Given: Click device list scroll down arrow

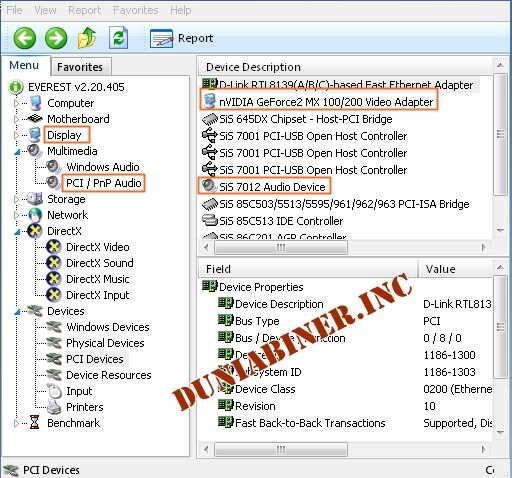Looking at the screenshot, I should pos(500,230).
